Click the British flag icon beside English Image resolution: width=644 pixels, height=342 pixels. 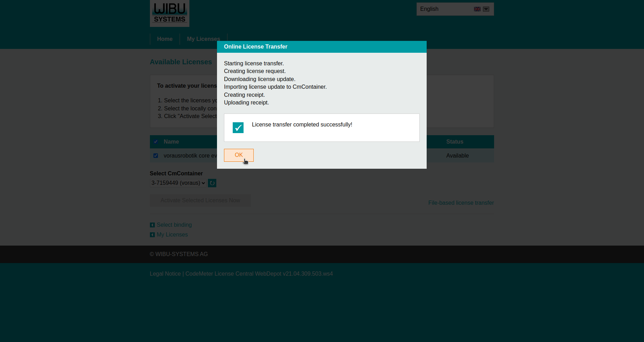click(477, 9)
